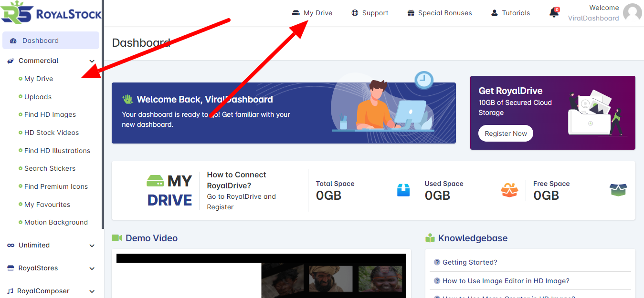Open Search Stickers

point(50,168)
